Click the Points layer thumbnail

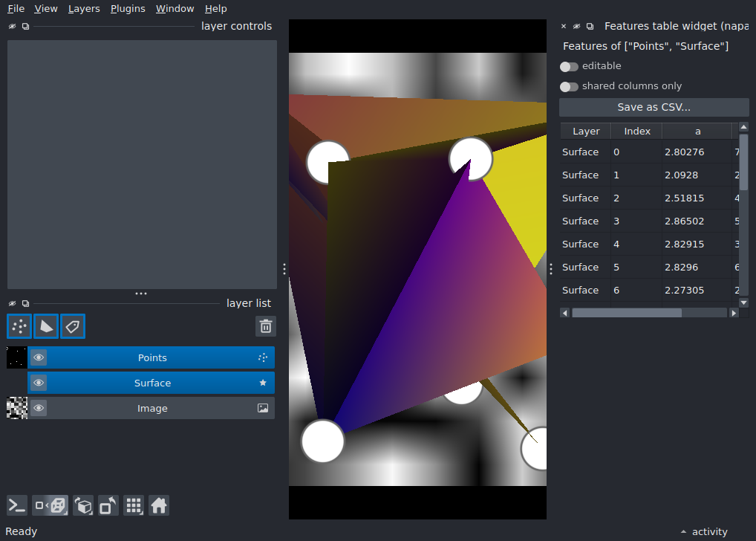pyautogui.click(x=17, y=357)
